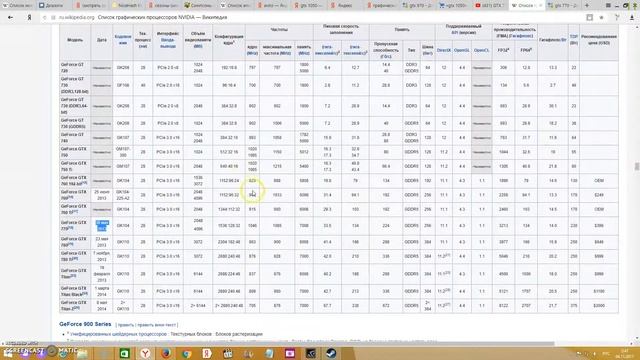
Task: Switch to the 'gtx 770' tab
Action: point(563,5)
